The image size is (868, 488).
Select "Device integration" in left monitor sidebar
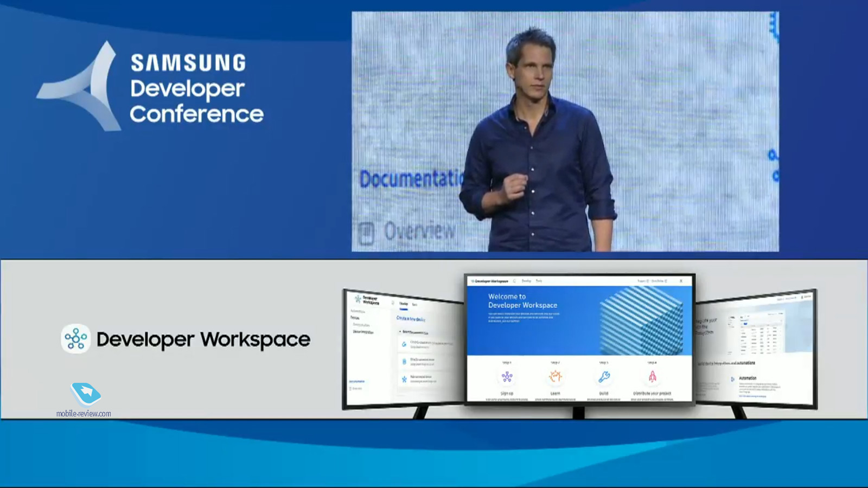point(363,331)
